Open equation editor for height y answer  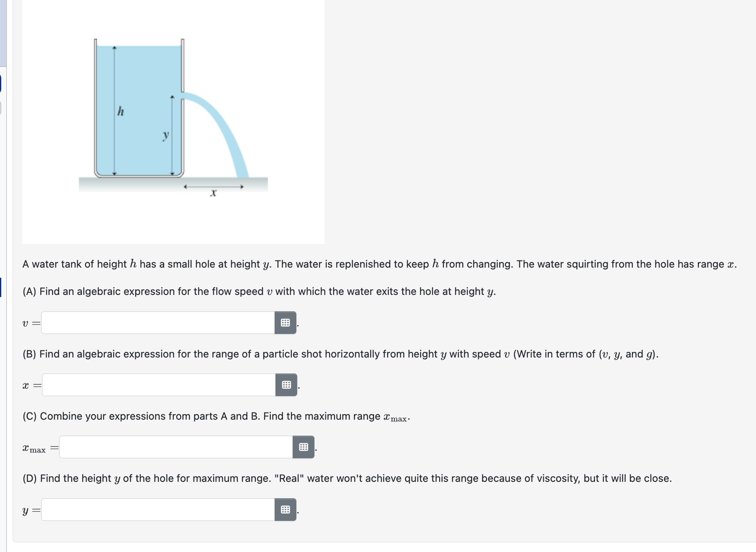coord(285,509)
